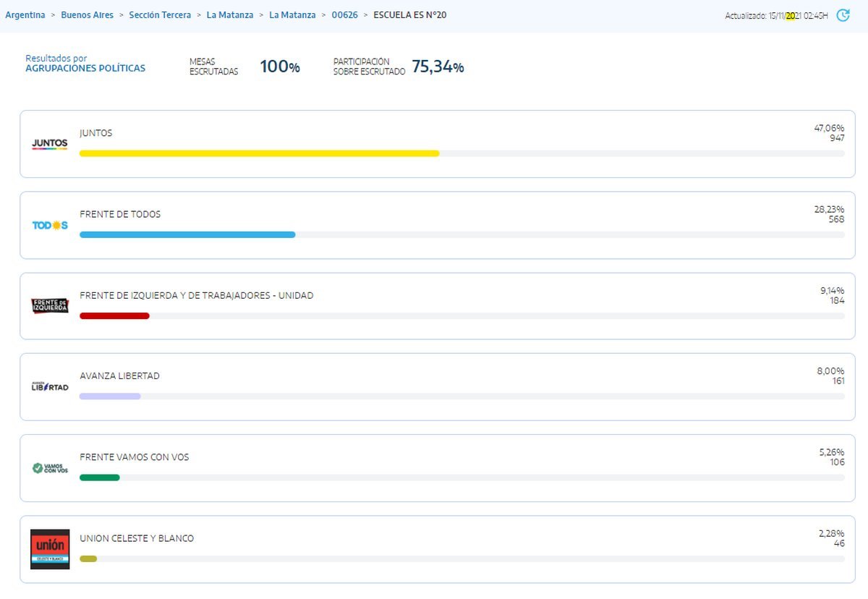868x599 pixels.
Task: Click the Frente de Izquierda logo
Action: (x=50, y=306)
